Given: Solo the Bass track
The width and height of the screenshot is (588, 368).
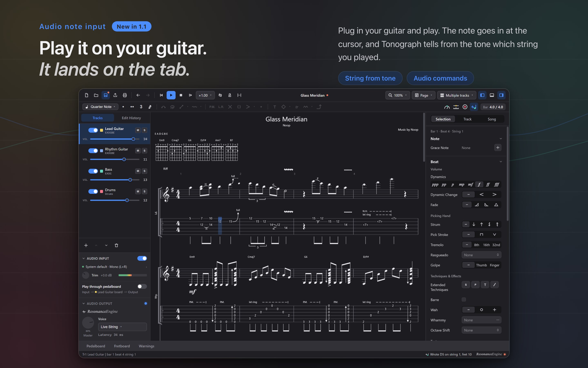Looking at the screenshot, I should (x=145, y=171).
